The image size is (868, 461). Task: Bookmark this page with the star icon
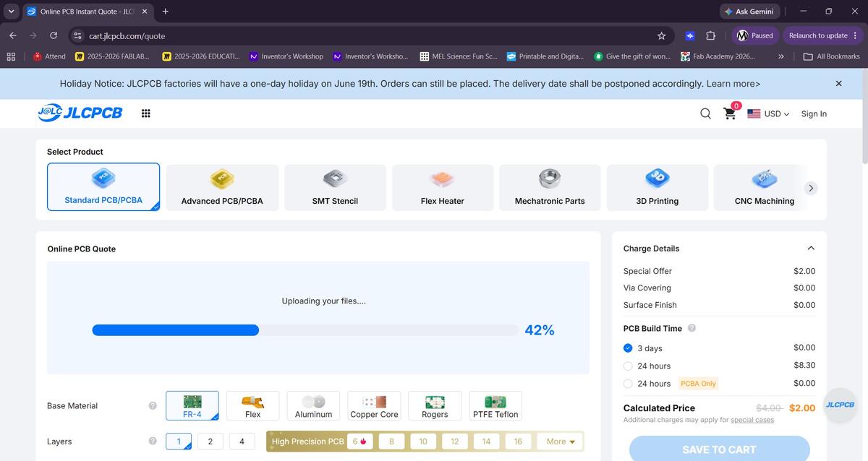(661, 35)
